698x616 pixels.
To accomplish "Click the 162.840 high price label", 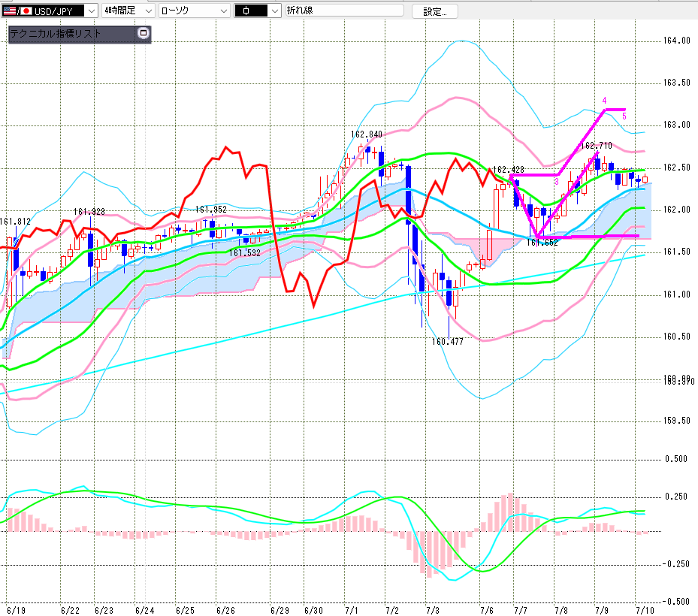I will click(367, 134).
